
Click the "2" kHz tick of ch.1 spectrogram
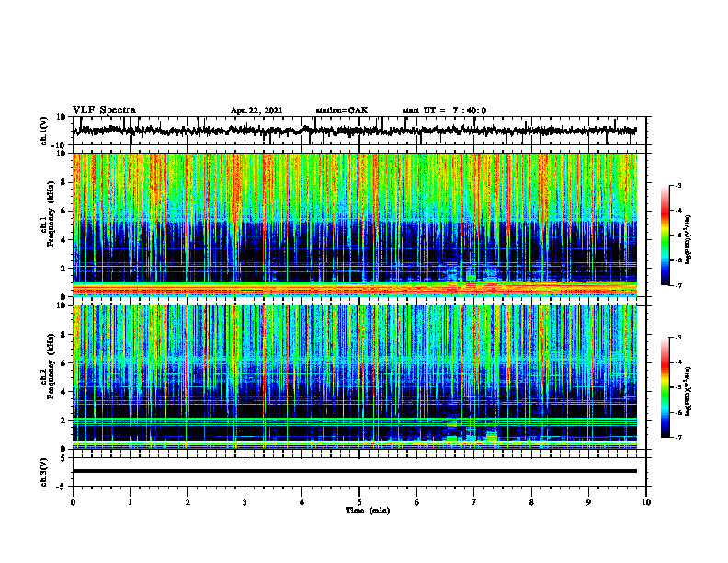pyautogui.click(x=64, y=269)
